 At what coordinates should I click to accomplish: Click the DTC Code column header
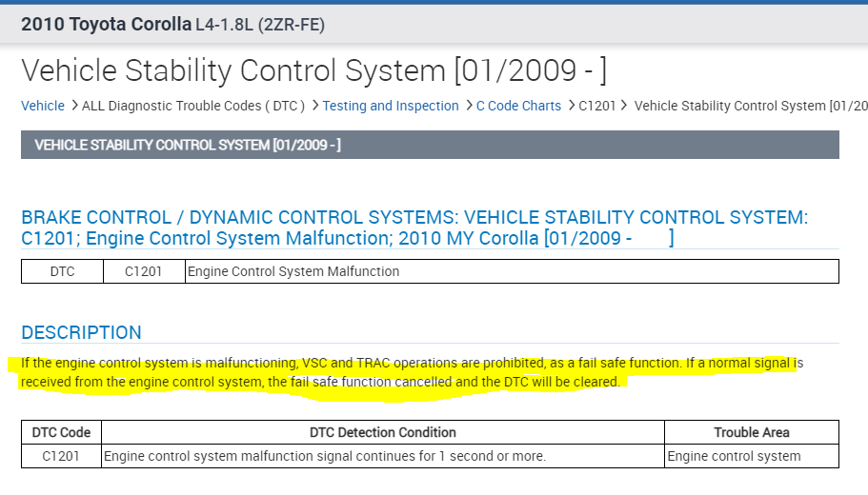pos(61,432)
